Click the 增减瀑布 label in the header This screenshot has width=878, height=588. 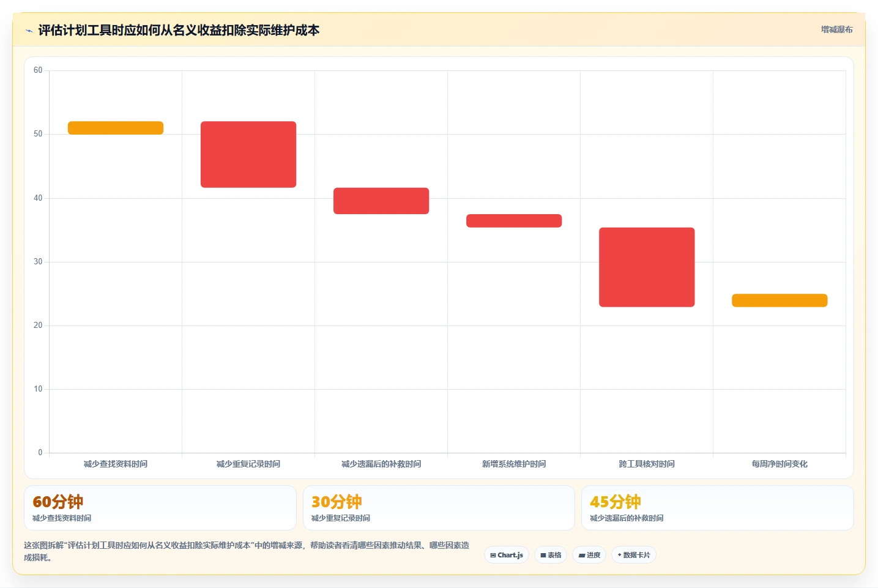[x=836, y=29]
